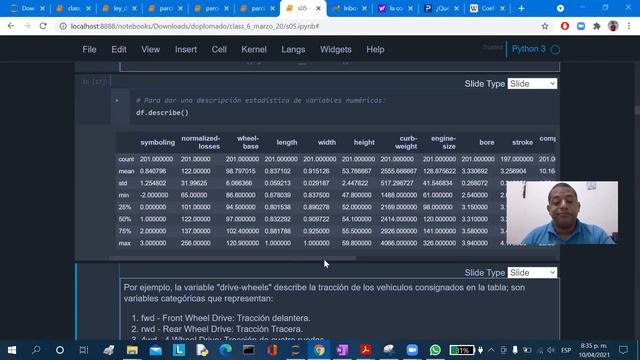Viewport: 640px width, 360px height.
Task: Open Mail app from taskbar
Action: point(156,350)
